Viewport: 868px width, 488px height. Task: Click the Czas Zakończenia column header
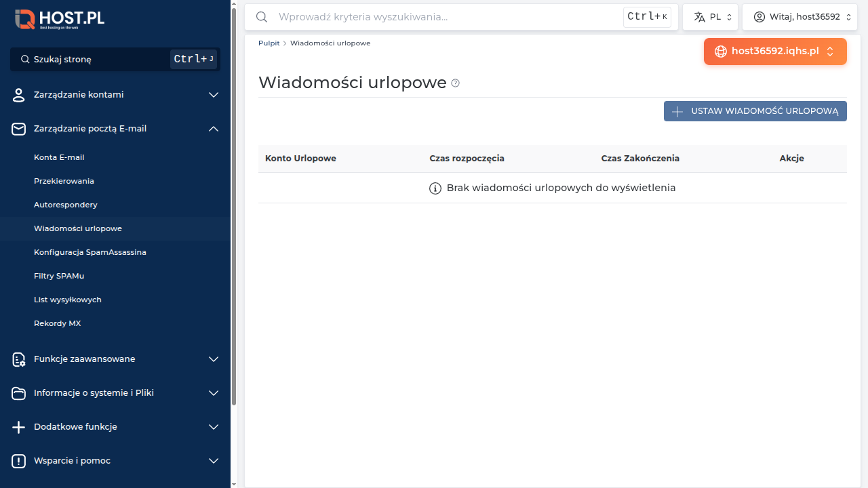(x=640, y=159)
